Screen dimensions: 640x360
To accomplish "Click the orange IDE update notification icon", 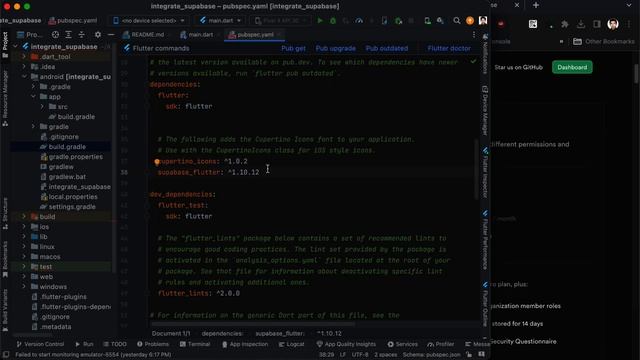I will coord(470,20).
